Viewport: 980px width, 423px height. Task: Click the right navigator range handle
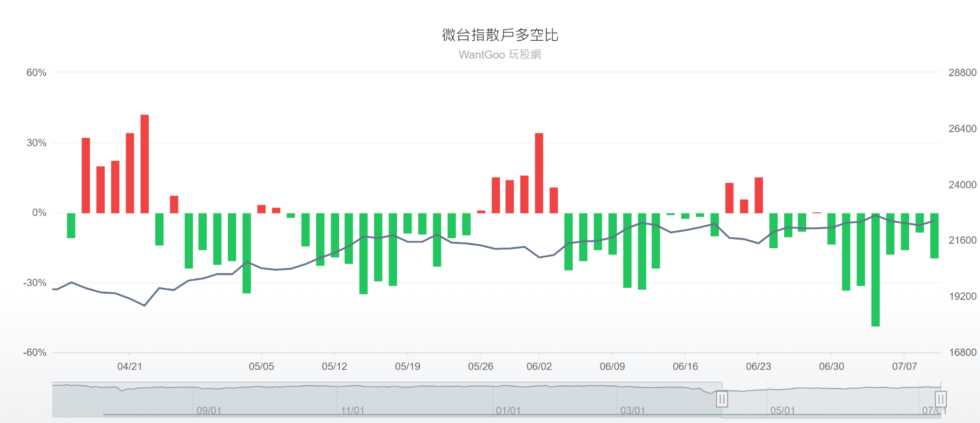940,399
